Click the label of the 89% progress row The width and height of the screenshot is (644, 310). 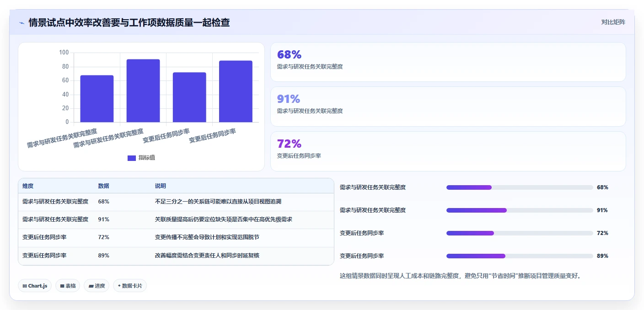pos(362,256)
